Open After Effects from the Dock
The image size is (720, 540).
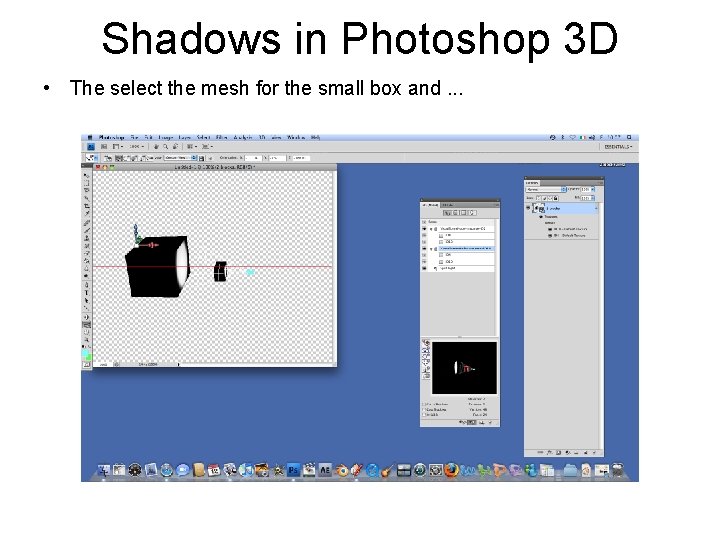pos(325,470)
